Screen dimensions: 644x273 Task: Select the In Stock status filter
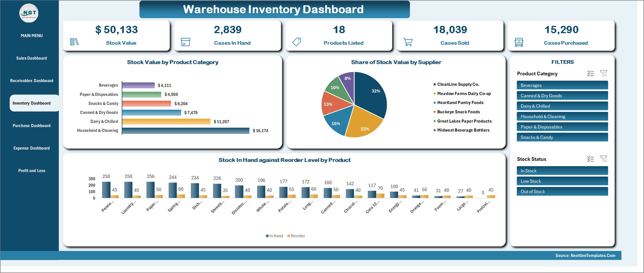tap(562, 171)
